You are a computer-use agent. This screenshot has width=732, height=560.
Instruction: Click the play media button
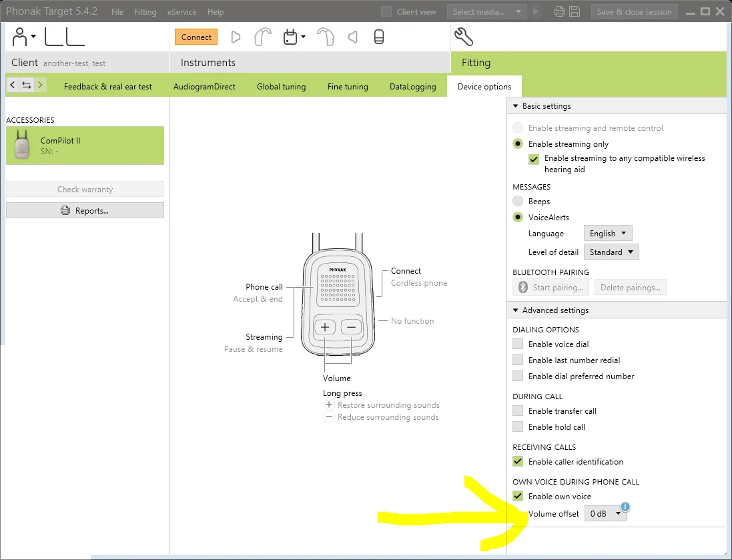click(x=536, y=11)
